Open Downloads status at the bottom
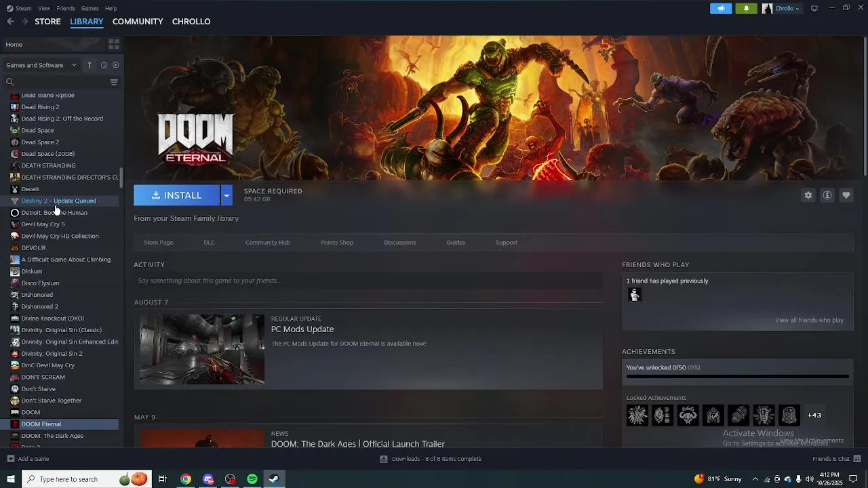The width and height of the screenshot is (868, 488). [x=431, y=459]
